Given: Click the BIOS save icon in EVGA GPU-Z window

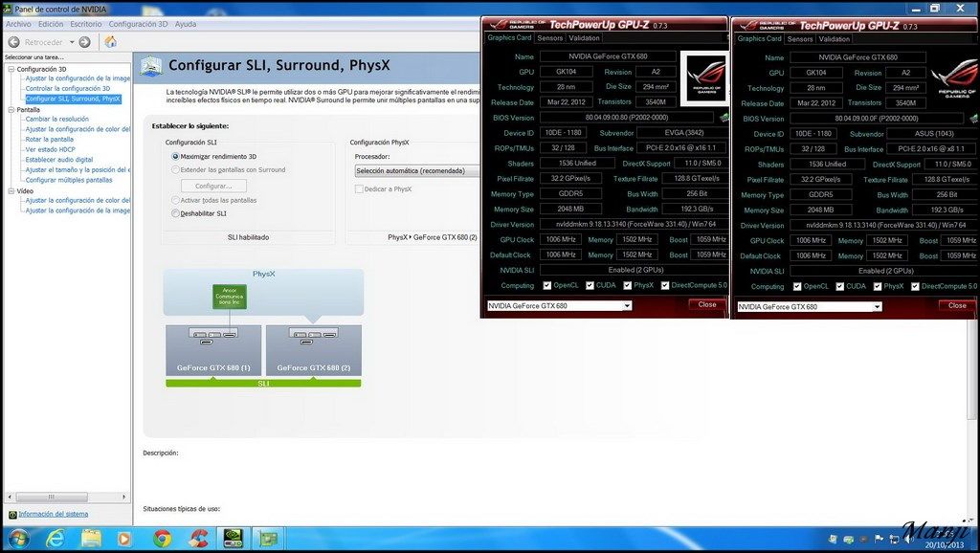Looking at the screenshot, I should click(x=724, y=117).
